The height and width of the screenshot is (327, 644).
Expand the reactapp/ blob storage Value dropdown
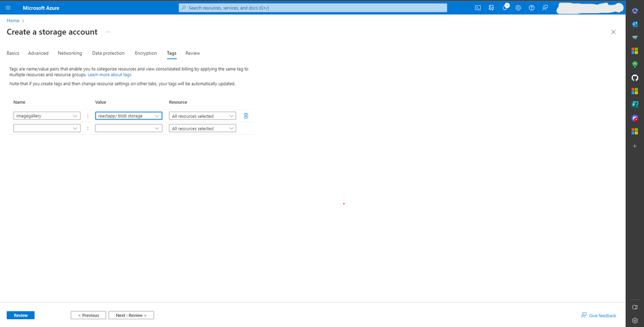pyautogui.click(x=128, y=115)
